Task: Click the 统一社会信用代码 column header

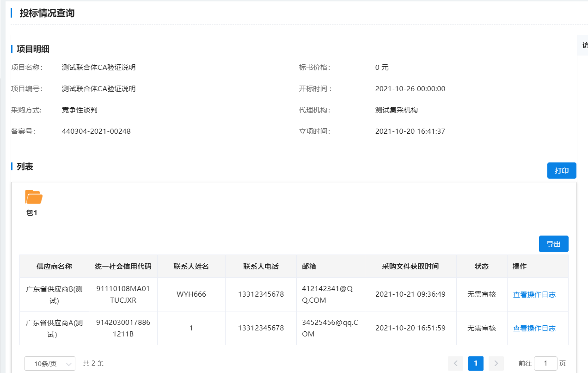Action: (x=123, y=266)
